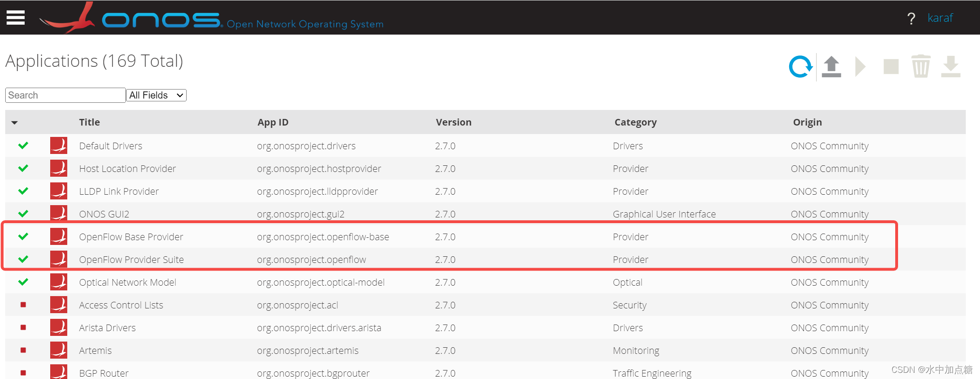Select Host Location Provider row title
The width and height of the screenshot is (980, 379).
tap(127, 169)
